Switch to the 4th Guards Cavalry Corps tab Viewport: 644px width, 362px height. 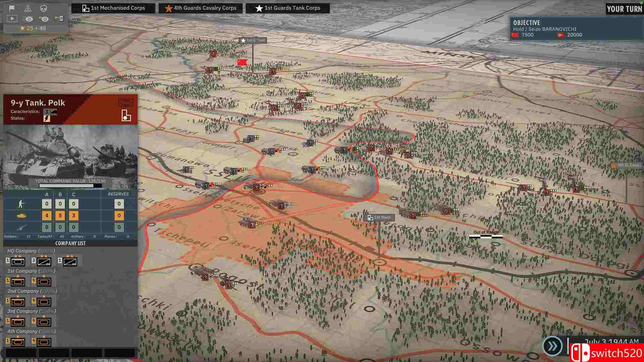coord(200,8)
